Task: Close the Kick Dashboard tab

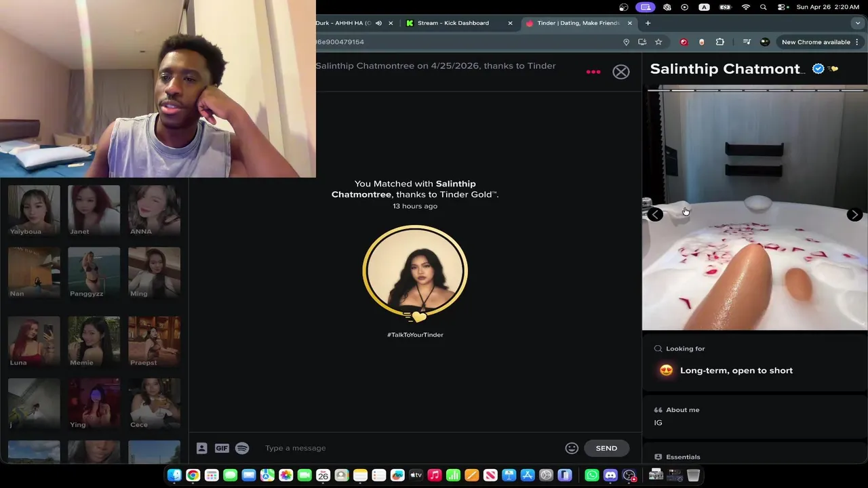Action: click(510, 23)
